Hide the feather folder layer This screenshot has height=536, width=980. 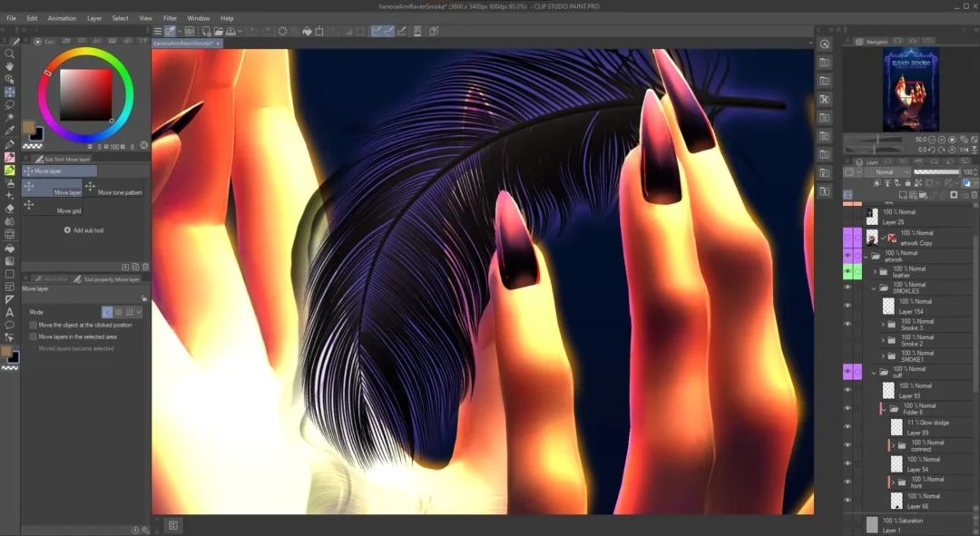coord(848,272)
